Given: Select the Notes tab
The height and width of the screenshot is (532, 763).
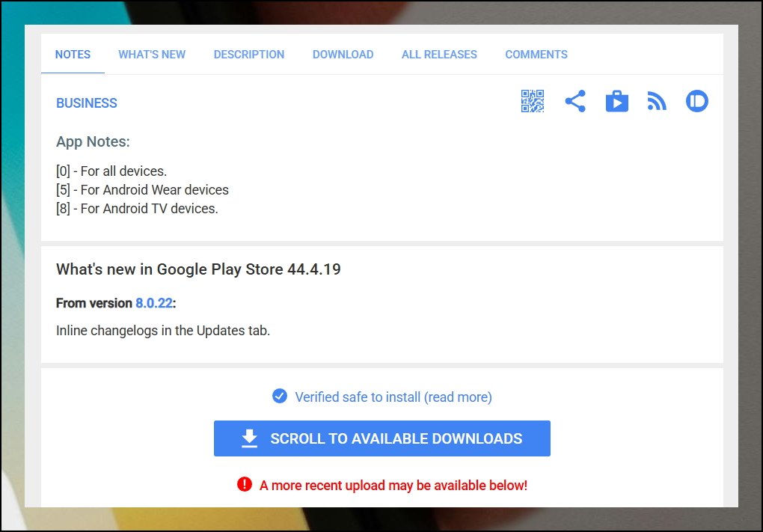Looking at the screenshot, I should click(73, 55).
